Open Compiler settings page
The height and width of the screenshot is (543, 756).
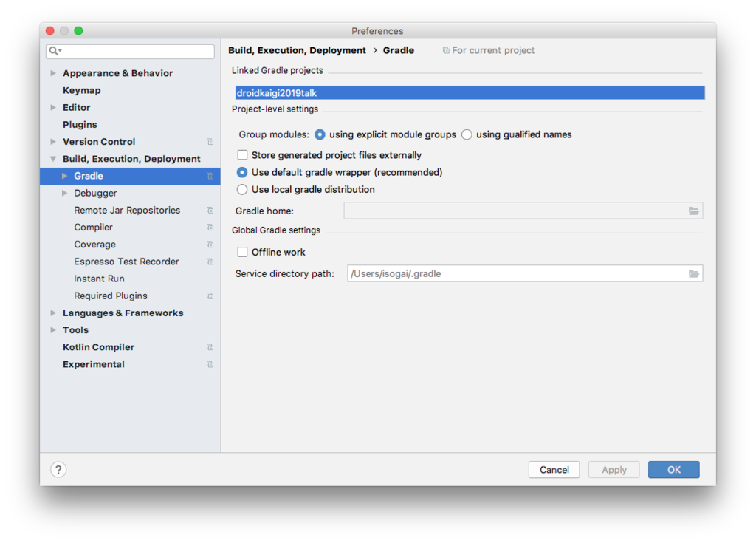(93, 227)
